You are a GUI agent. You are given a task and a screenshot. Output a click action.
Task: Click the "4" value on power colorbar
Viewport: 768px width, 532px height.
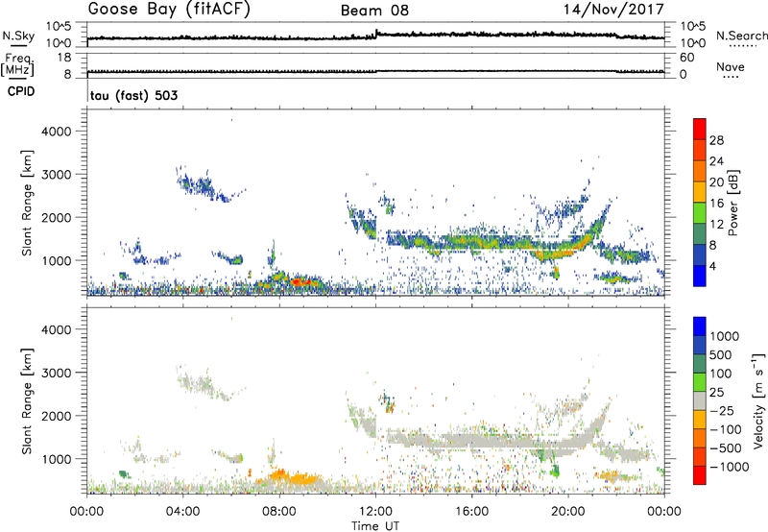(712, 266)
